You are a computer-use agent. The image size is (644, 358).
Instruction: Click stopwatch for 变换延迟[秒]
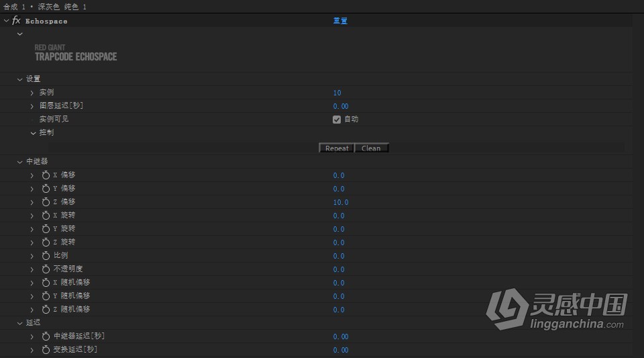pos(46,350)
